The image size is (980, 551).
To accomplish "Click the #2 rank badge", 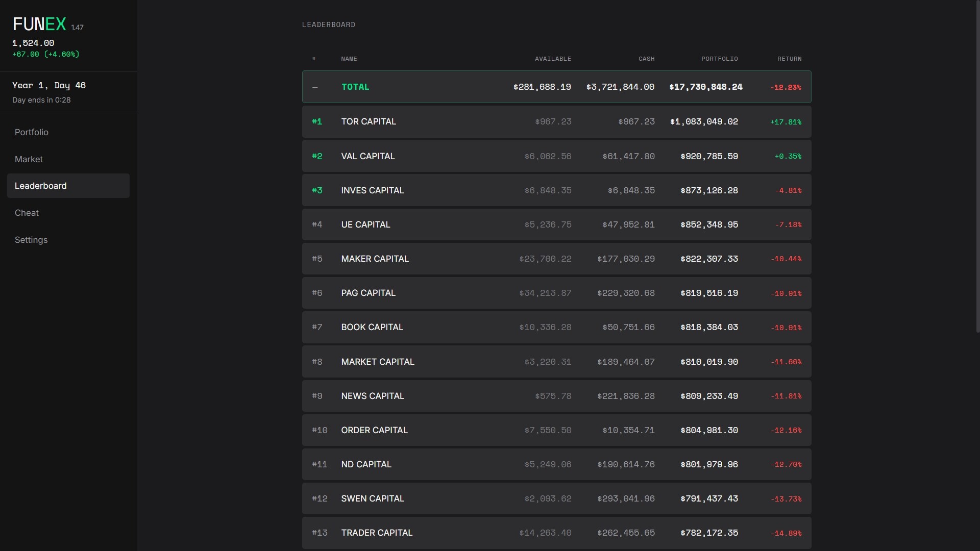I will [317, 156].
